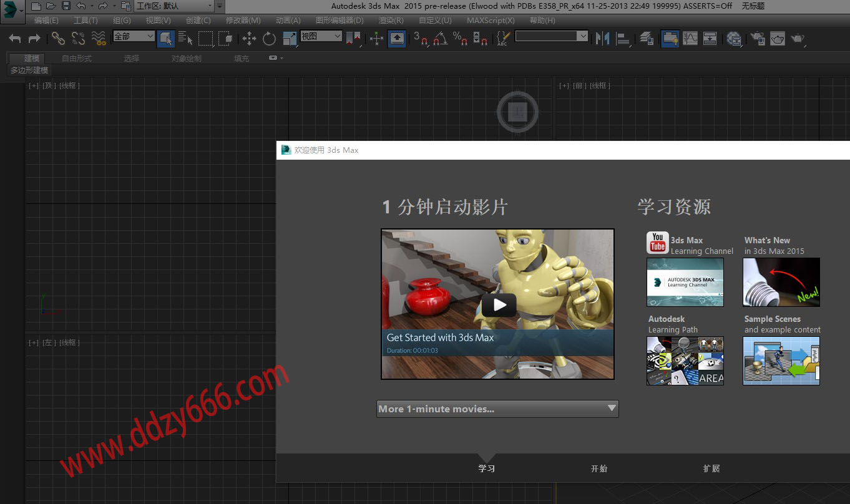
Task: Switch to the 自由形式 ribbon tab
Action: [77, 58]
